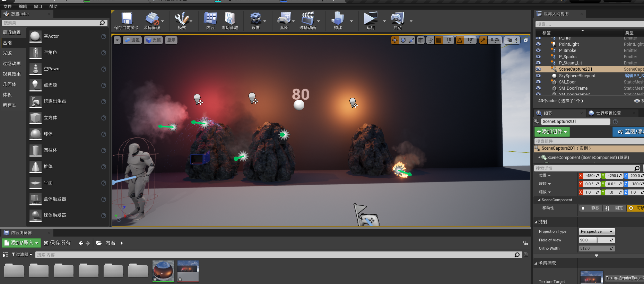Viewport: 644px width, 284px height.
Task: Select the Cone (椎体) actor icon
Action: pos(35,167)
